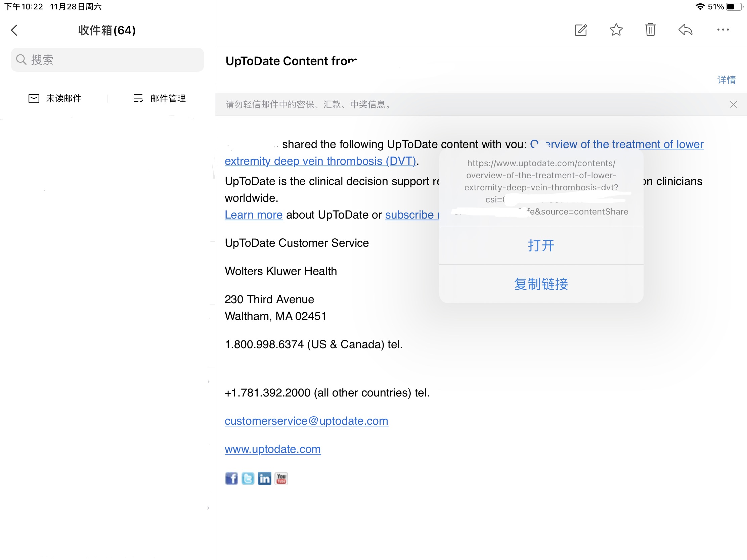747x560 pixels.
Task: Tap the Facebook icon in the signature
Action: click(231, 478)
